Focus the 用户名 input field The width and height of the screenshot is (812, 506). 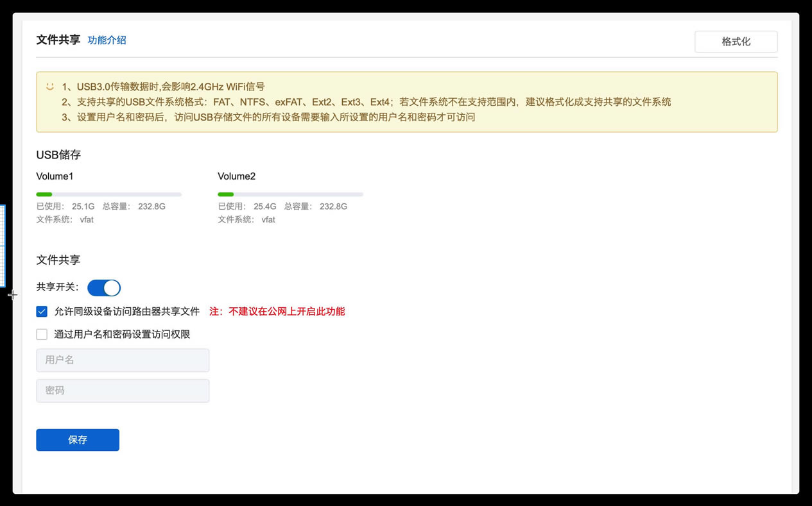point(123,360)
